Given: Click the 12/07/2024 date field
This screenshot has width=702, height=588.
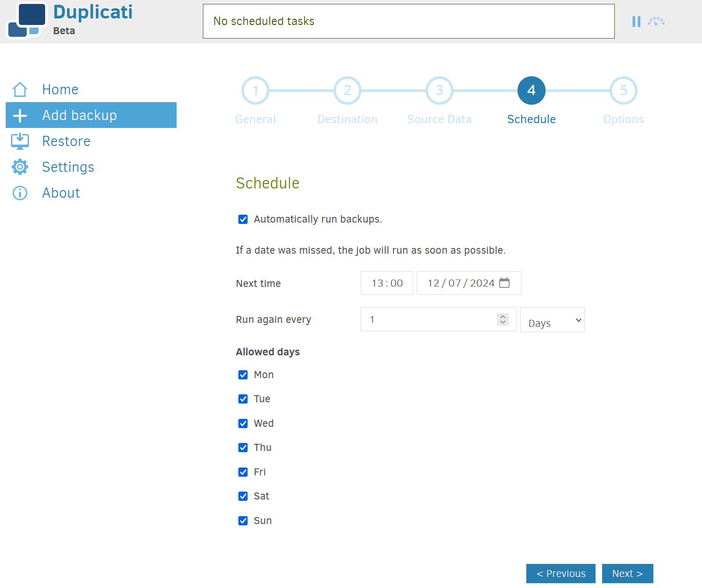Looking at the screenshot, I should pos(469,283).
